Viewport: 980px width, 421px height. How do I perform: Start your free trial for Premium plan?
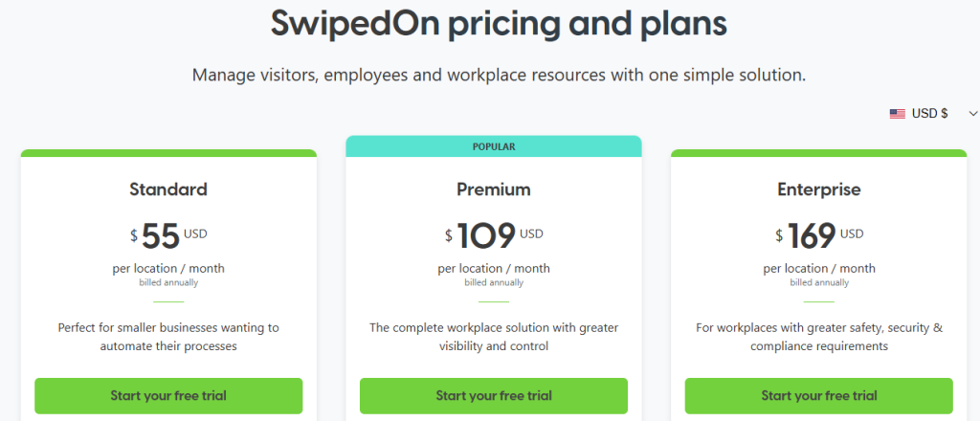point(494,395)
